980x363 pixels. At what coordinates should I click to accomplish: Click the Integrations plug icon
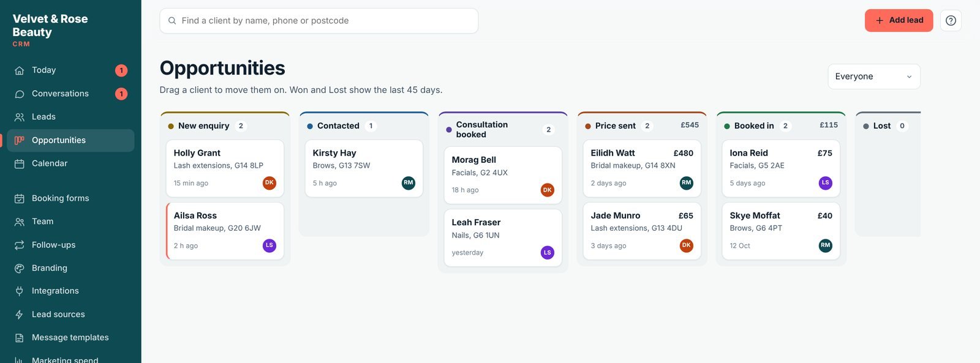pos(20,291)
